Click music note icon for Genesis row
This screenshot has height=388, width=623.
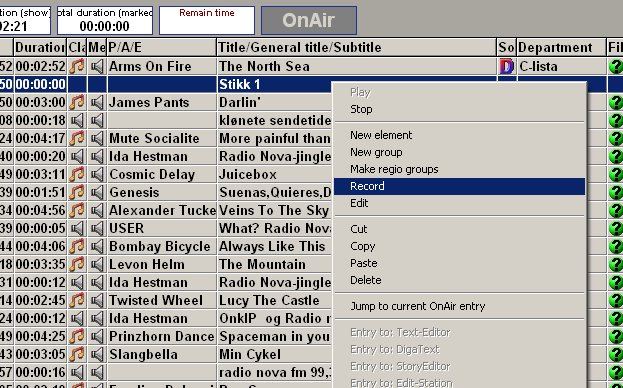[x=77, y=192]
